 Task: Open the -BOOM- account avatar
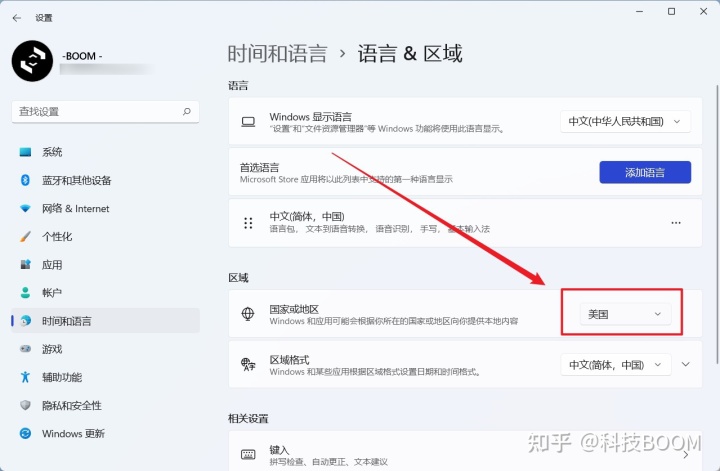pyautogui.click(x=32, y=61)
